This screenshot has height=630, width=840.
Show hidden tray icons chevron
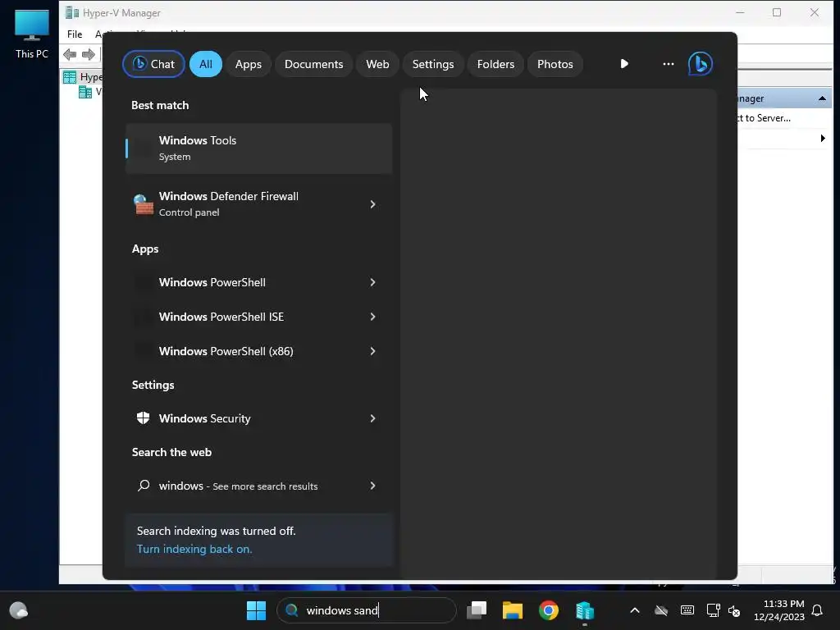point(635,610)
